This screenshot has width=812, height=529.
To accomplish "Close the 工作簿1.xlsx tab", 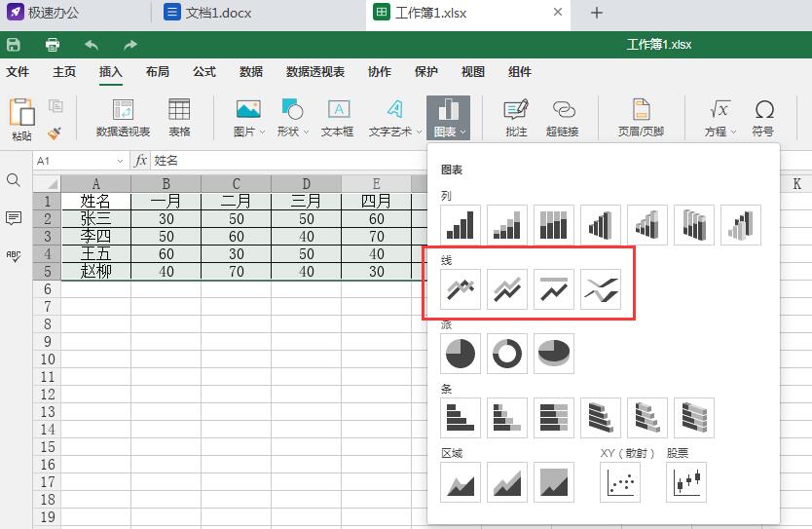I will click(x=557, y=13).
